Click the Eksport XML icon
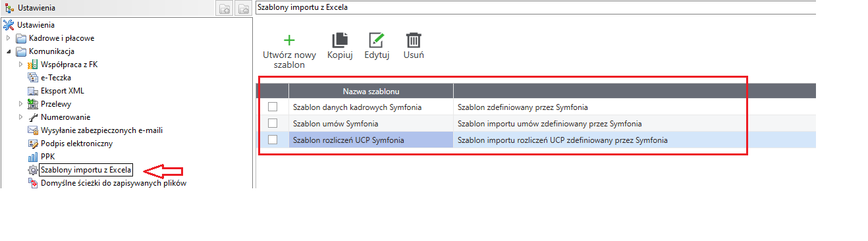 33,91
